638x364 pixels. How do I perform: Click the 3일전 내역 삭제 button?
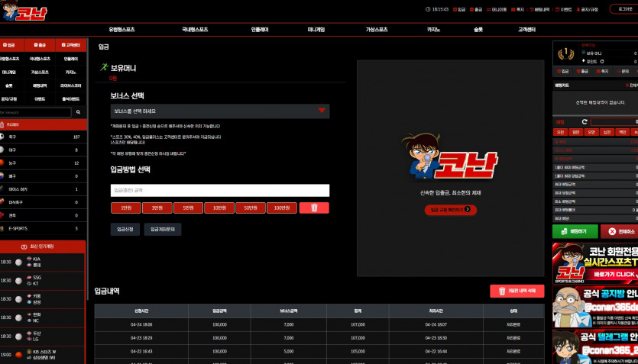(517, 291)
